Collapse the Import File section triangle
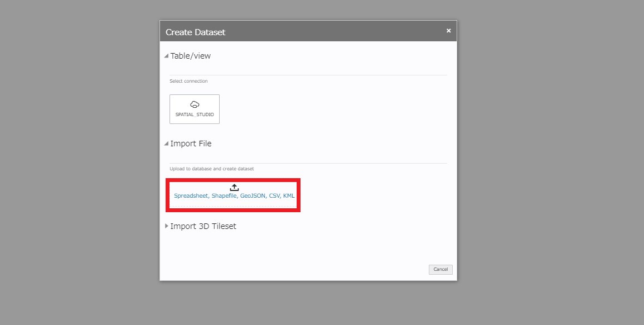 pyautogui.click(x=166, y=144)
